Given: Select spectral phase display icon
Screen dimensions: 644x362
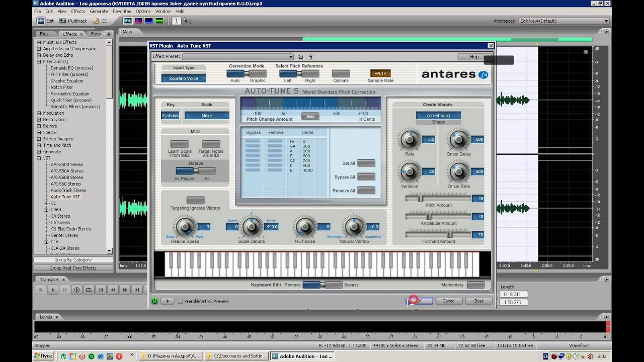Looking at the screenshot, I should point(159,21).
